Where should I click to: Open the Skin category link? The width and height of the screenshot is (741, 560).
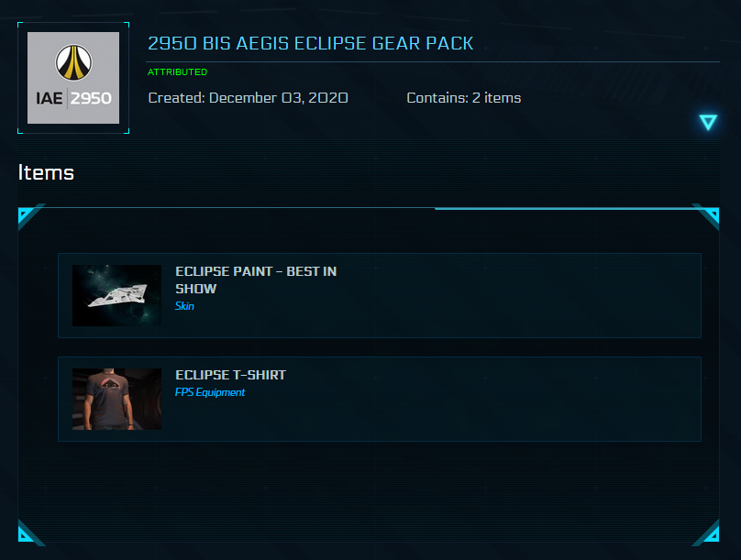coord(184,305)
